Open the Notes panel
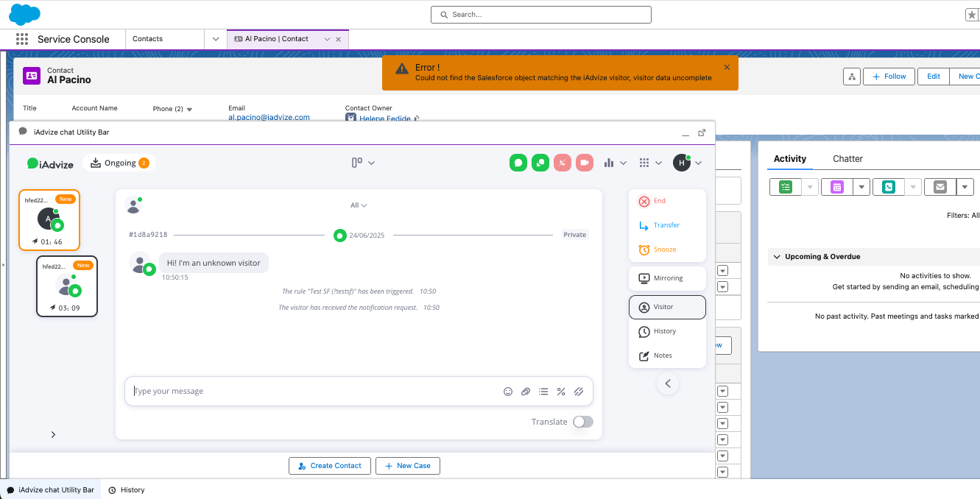The image size is (980, 499). pyautogui.click(x=667, y=355)
